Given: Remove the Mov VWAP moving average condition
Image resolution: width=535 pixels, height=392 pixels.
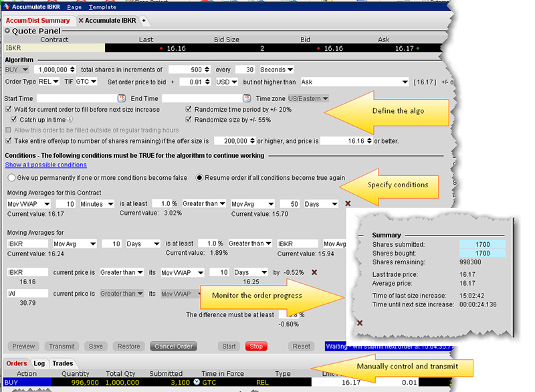Looking at the screenshot, I should click(x=348, y=203).
